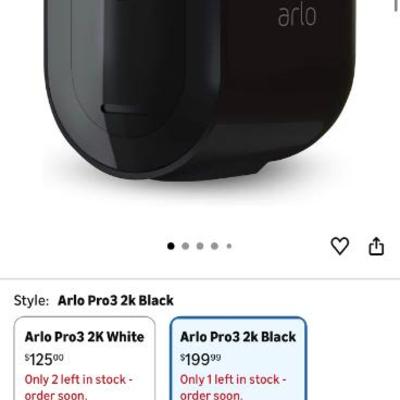
Task: Click the camera base shadow area
Action: [200, 188]
